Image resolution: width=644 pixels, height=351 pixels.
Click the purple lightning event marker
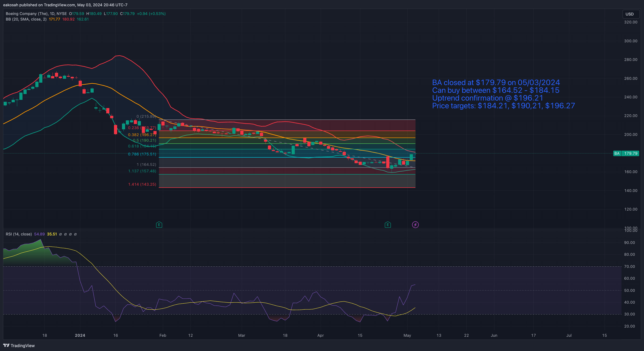(x=415, y=225)
